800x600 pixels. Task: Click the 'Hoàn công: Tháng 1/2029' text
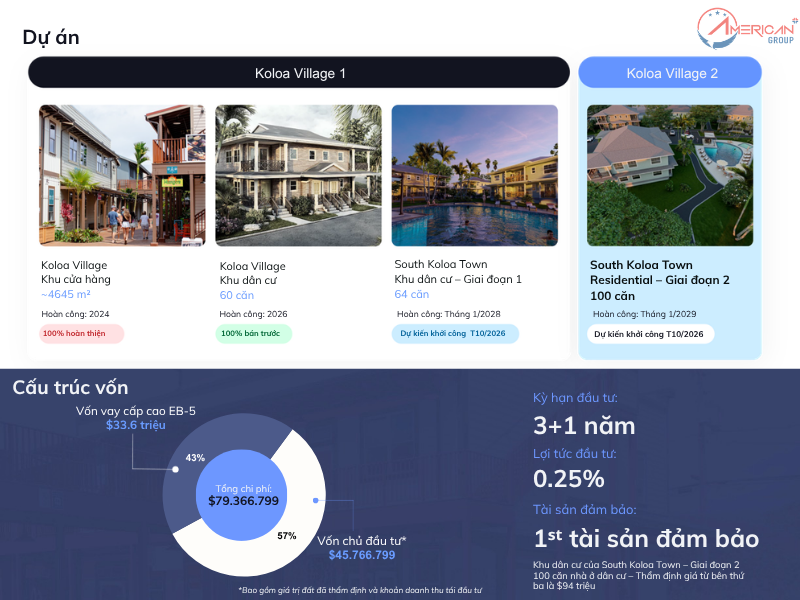coord(644,314)
